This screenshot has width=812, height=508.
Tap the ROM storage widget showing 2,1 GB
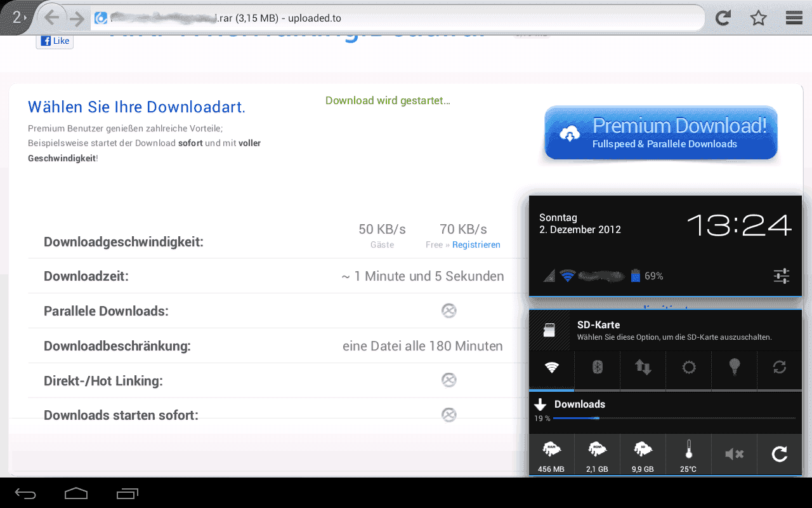(x=597, y=455)
